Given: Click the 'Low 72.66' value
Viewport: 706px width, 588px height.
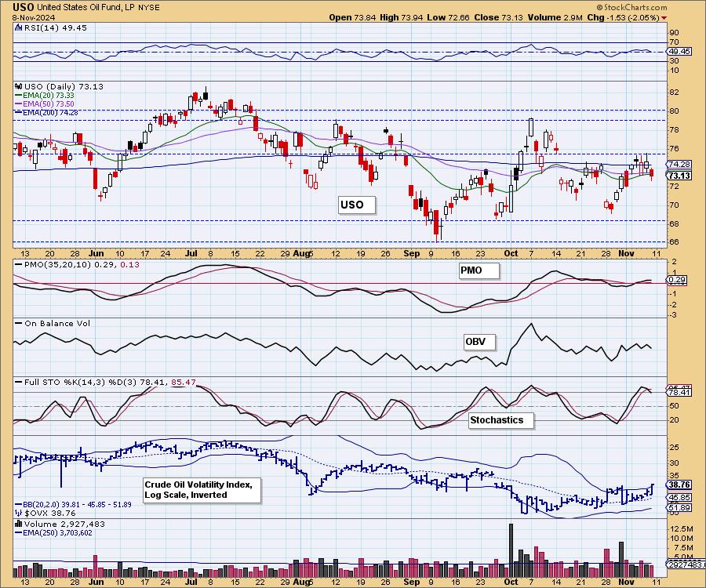Looking at the screenshot, I should [x=448, y=17].
